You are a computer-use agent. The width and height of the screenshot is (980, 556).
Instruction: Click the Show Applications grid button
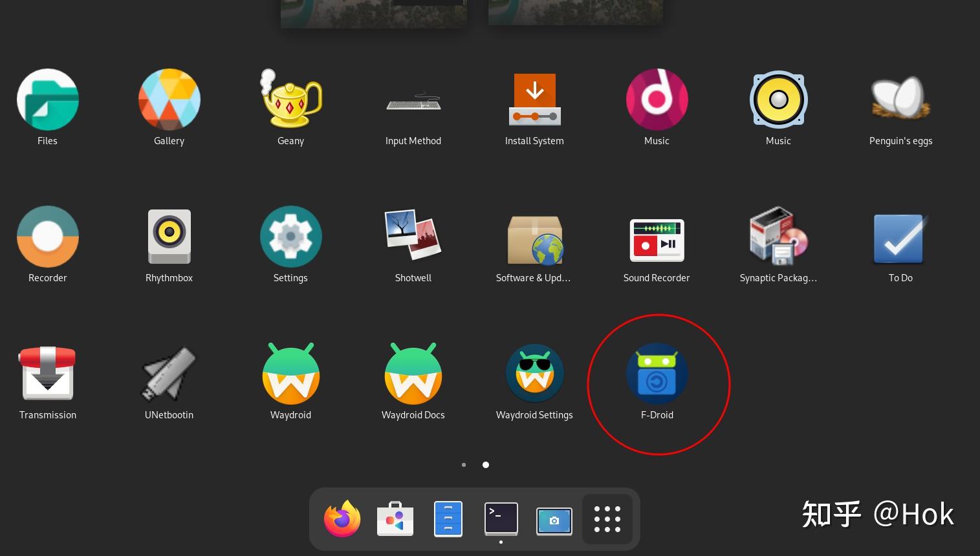607,519
